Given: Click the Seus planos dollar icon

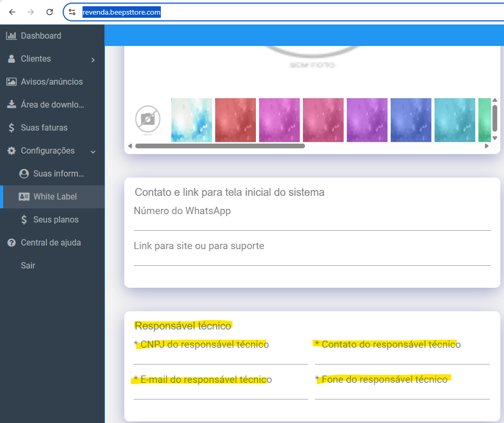Looking at the screenshot, I should (x=24, y=219).
